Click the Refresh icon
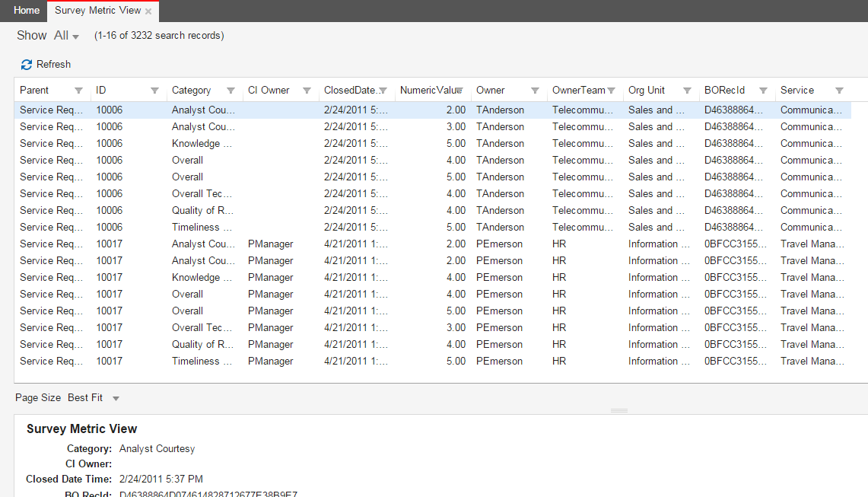Image resolution: width=868 pixels, height=497 pixels. (x=27, y=65)
